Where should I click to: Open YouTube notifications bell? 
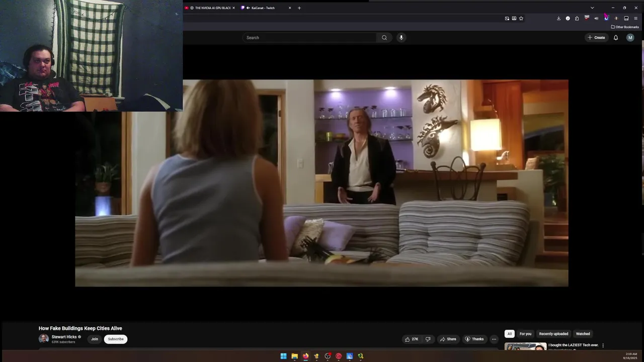pos(615,38)
